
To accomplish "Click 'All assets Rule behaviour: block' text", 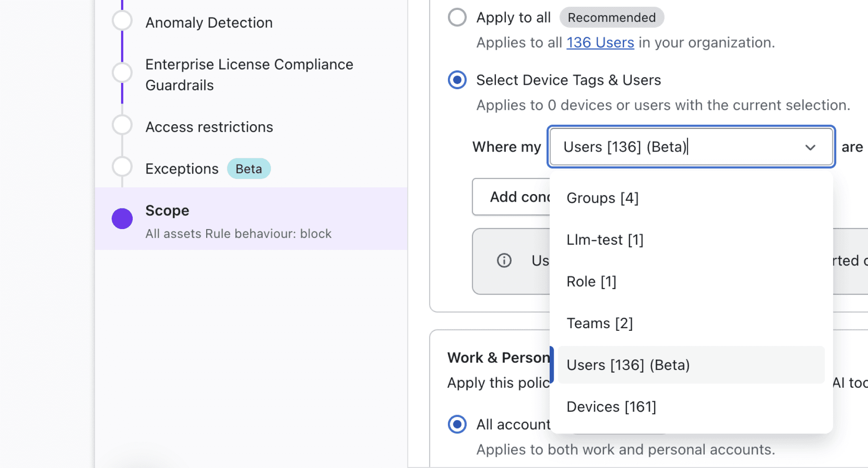I will click(x=238, y=234).
